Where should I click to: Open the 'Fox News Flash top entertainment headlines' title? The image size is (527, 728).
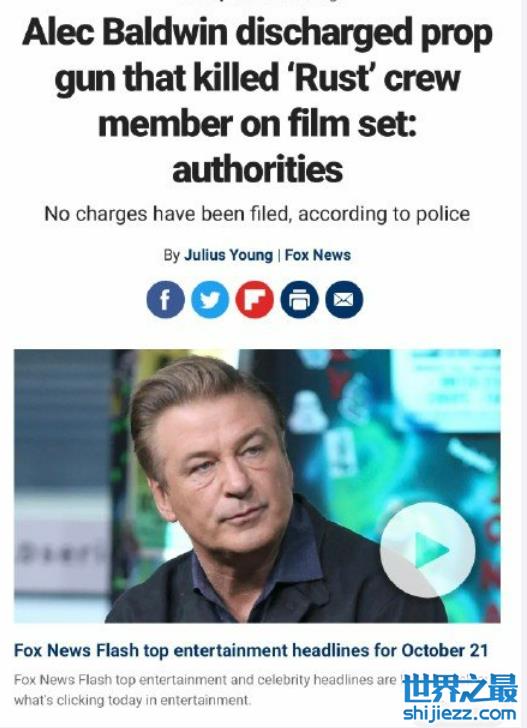[251, 650]
